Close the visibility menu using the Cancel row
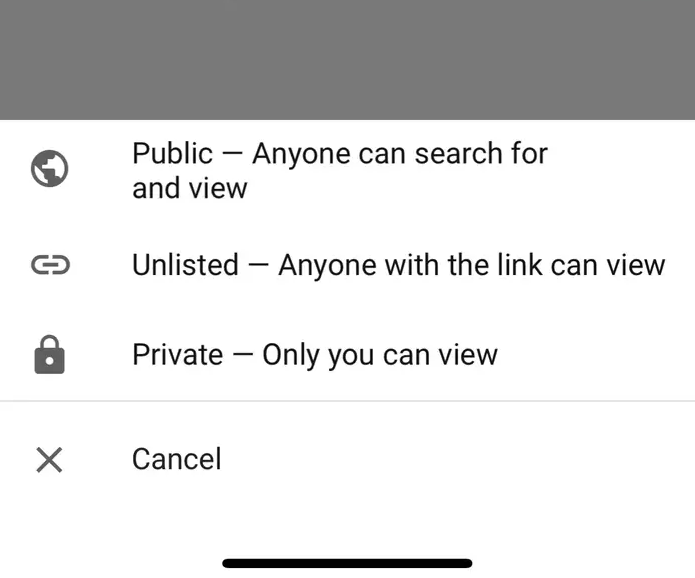This screenshot has height=578, width=695. [348, 459]
